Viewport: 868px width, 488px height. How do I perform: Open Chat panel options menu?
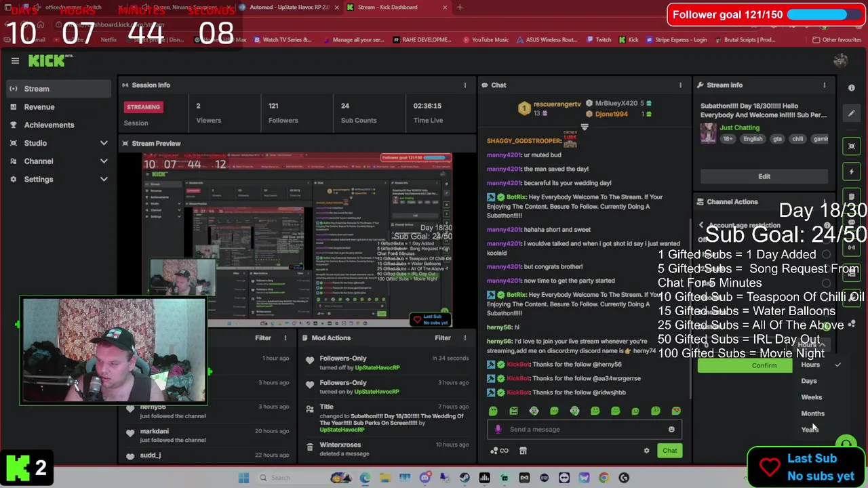click(x=680, y=85)
